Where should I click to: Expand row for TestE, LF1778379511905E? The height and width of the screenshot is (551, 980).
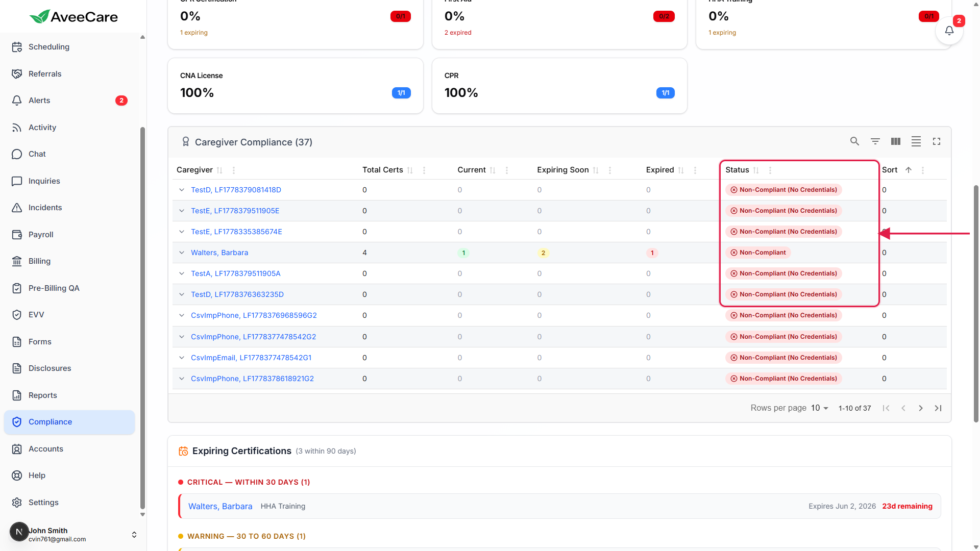point(182,211)
